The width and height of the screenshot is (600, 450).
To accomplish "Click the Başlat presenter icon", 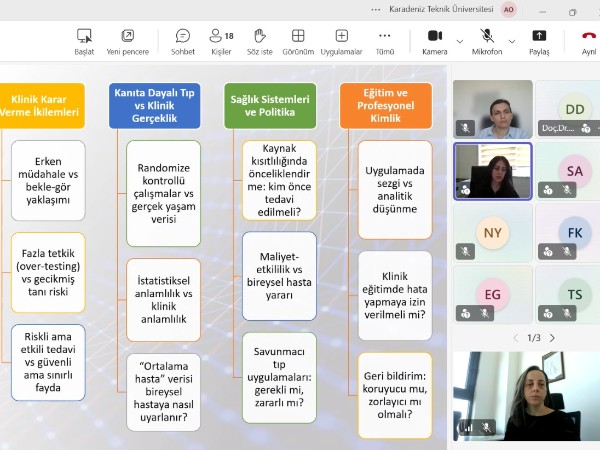I will (x=84, y=37).
